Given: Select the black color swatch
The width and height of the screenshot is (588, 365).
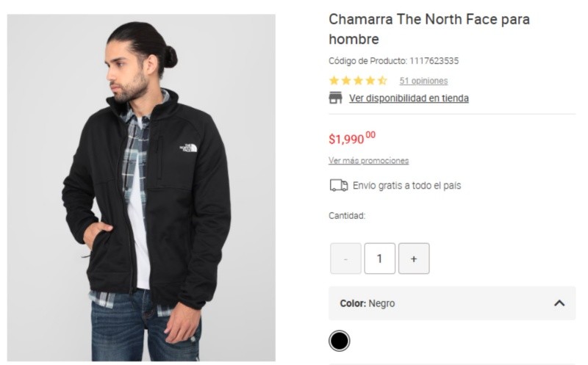Looking at the screenshot, I should pos(339,341).
